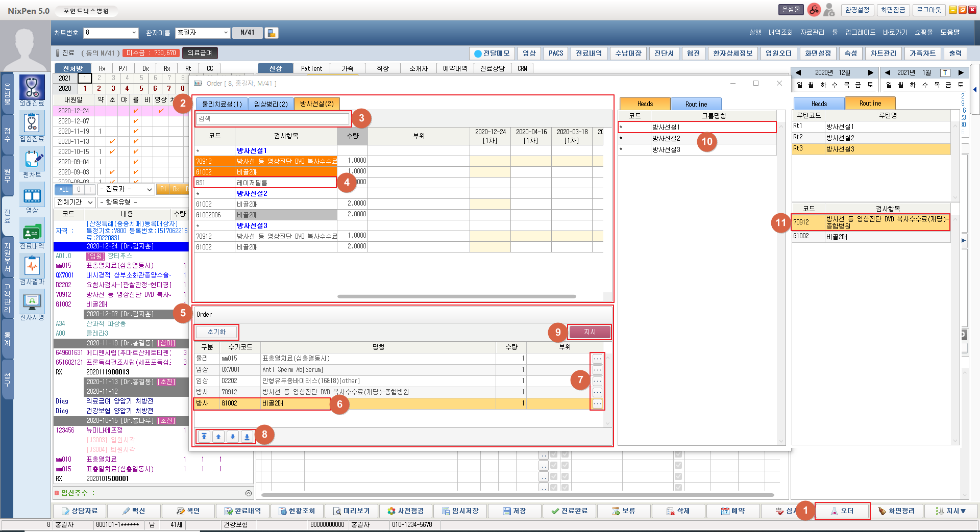Open the 영상 sidebar icon
The image size is (980, 532).
tap(32, 195)
